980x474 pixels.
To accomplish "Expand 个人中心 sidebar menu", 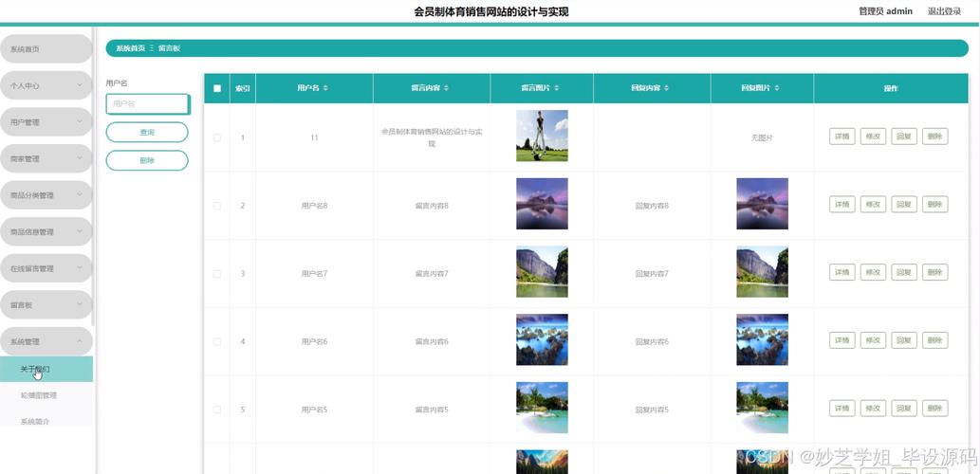I will coord(46,85).
